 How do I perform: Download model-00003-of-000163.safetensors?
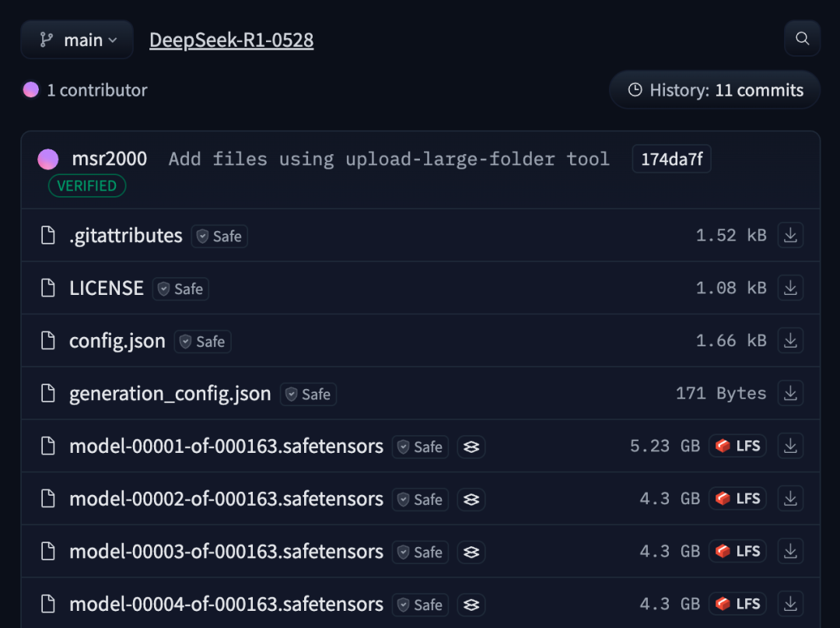[x=790, y=551]
